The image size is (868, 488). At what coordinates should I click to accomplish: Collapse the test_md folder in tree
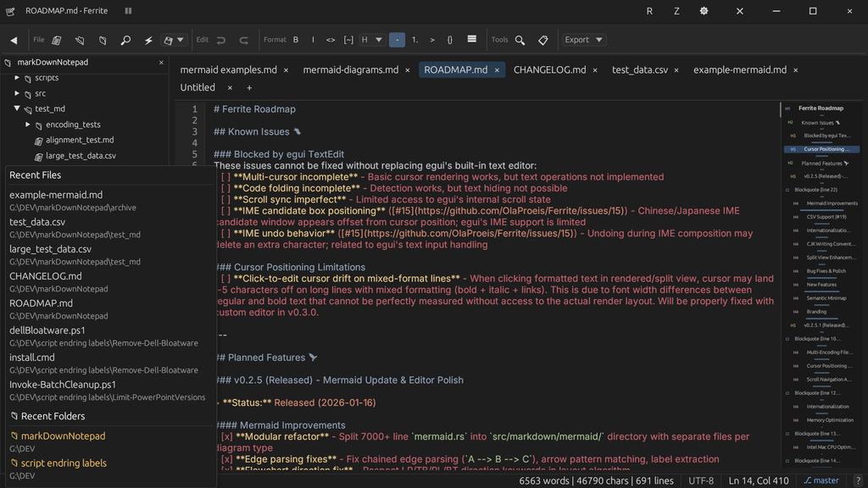(x=17, y=108)
